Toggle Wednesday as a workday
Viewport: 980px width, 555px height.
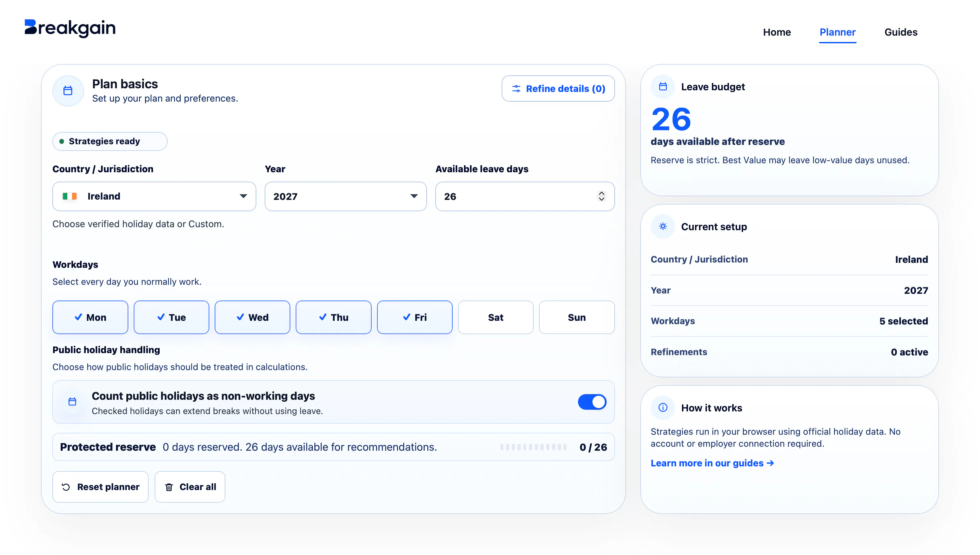pos(252,317)
